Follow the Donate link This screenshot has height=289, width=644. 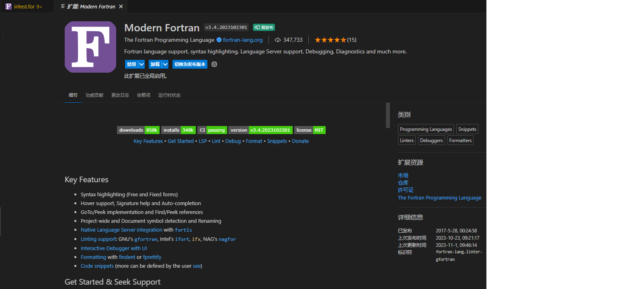tap(300, 141)
